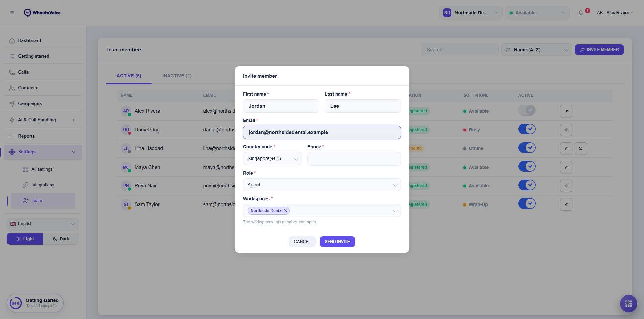Expand AI & Call Handling menu
Viewport: 644px width, 319px height.
(x=43, y=120)
